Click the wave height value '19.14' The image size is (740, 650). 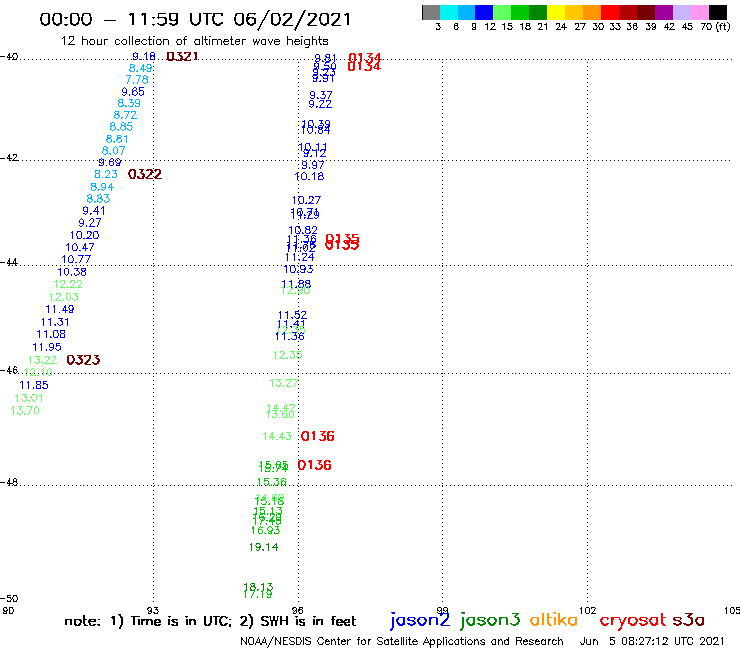[263, 547]
